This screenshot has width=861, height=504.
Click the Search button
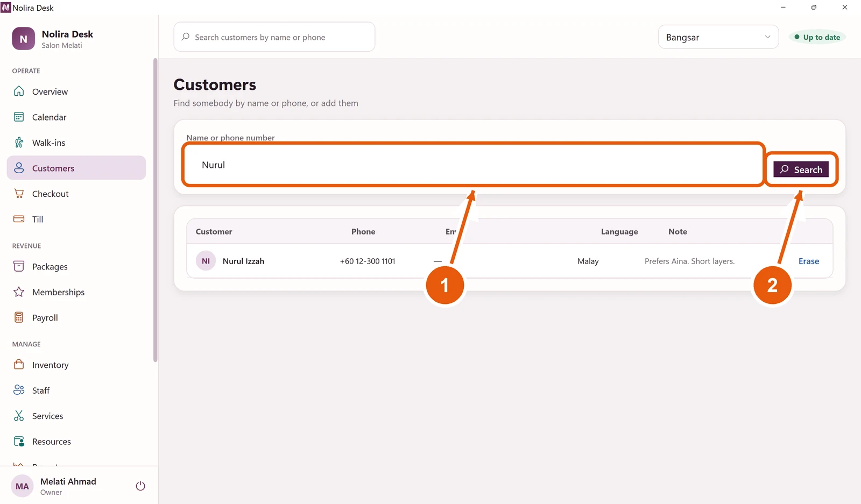(801, 169)
